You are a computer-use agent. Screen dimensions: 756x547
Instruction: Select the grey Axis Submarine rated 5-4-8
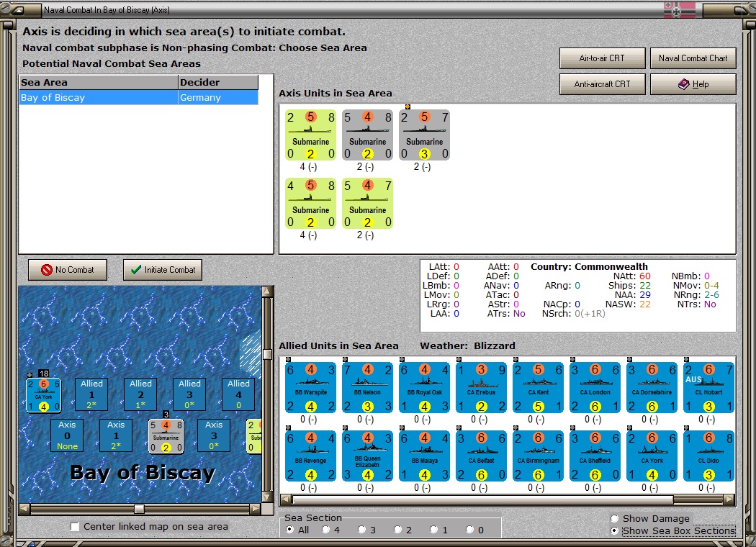pyautogui.click(x=367, y=135)
